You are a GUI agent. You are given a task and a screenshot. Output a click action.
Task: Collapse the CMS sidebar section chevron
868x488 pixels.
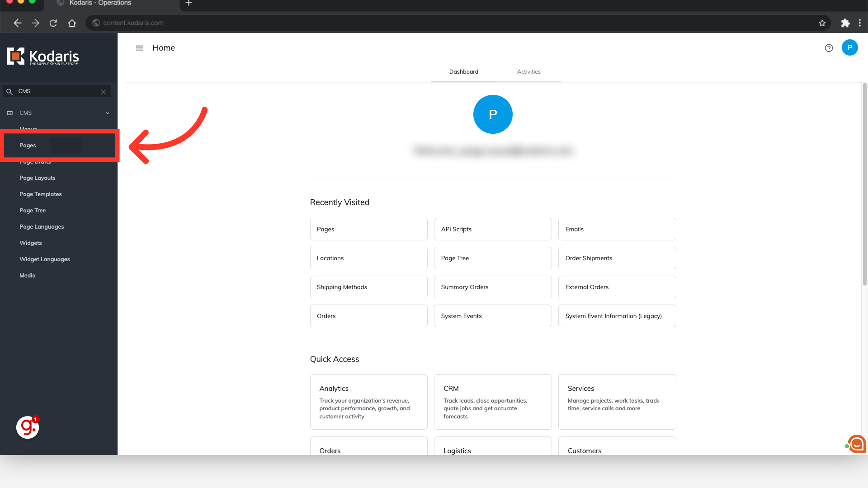tap(108, 113)
